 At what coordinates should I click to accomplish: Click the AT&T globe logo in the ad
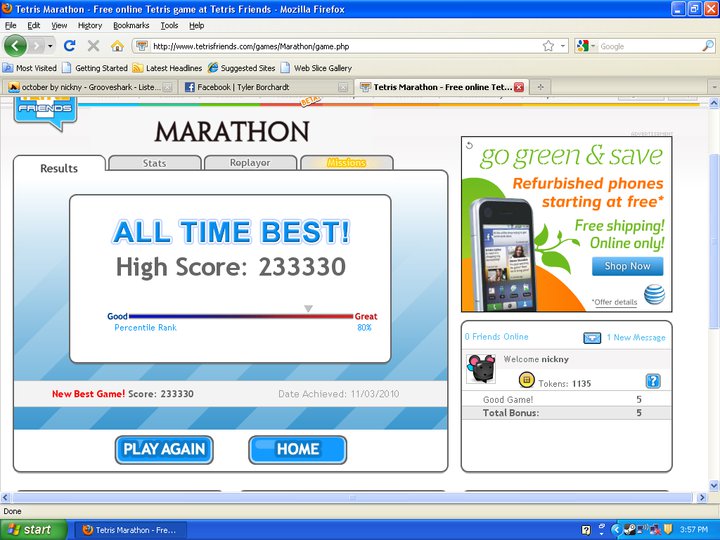coord(654,294)
